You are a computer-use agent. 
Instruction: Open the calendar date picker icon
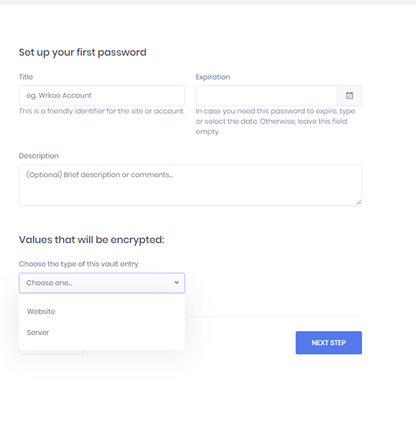click(x=349, y=96)
